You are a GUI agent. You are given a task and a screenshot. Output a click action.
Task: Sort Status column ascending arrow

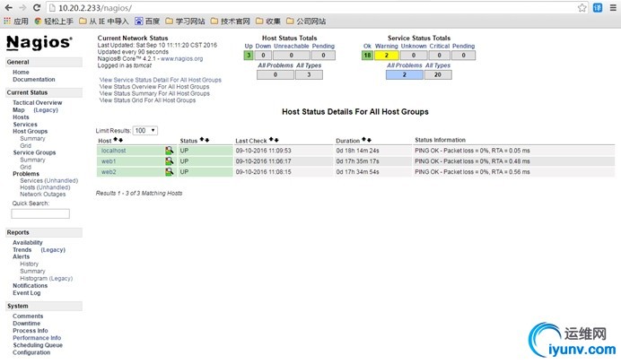(x=202, y=140)
